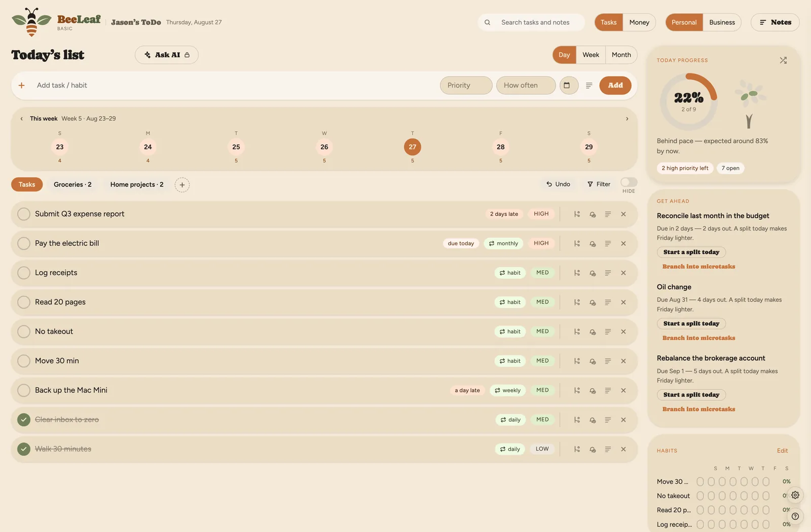Go to the next week with right chevron
811x532 pixels.
click(x=627, y=119)
